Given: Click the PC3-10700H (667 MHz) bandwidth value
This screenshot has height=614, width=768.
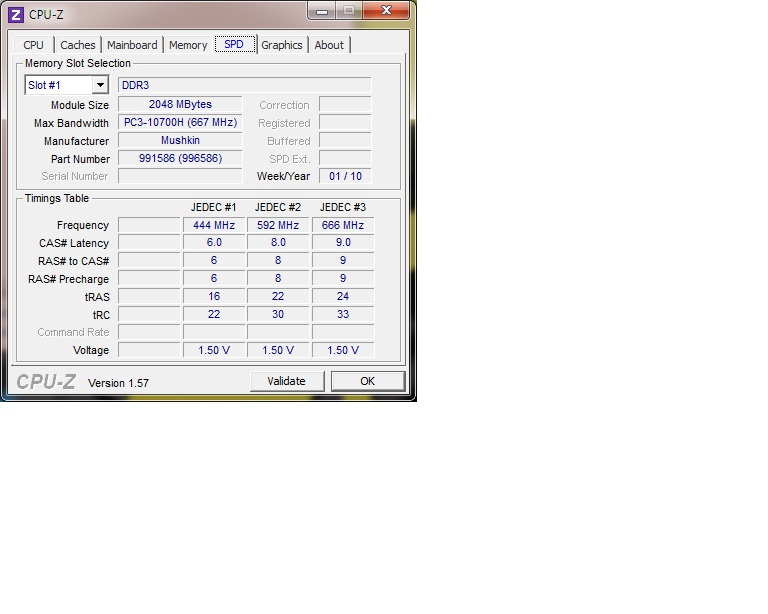Looking at the screenshot, I should (180, 122).
